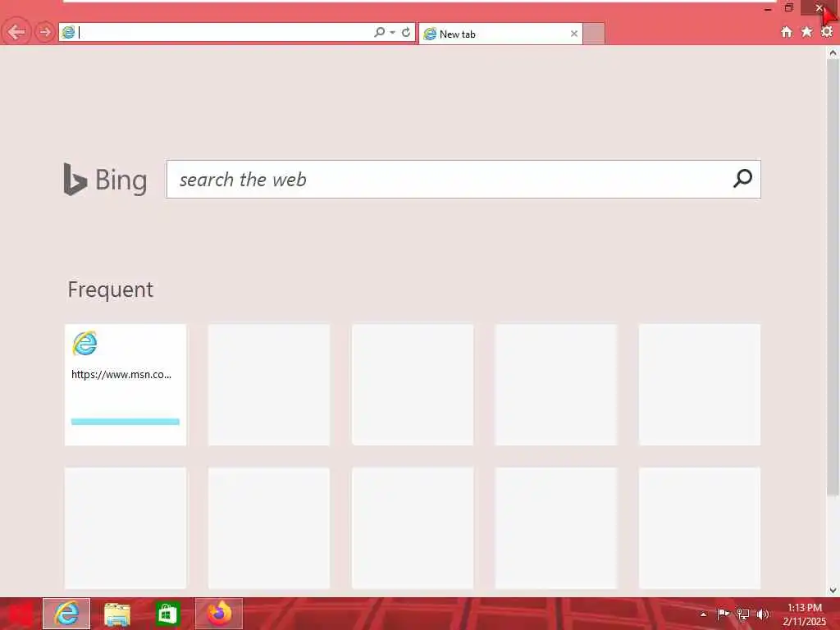
Task: Open the clock showing 1:13 PM
Action: tap(804, 614)
